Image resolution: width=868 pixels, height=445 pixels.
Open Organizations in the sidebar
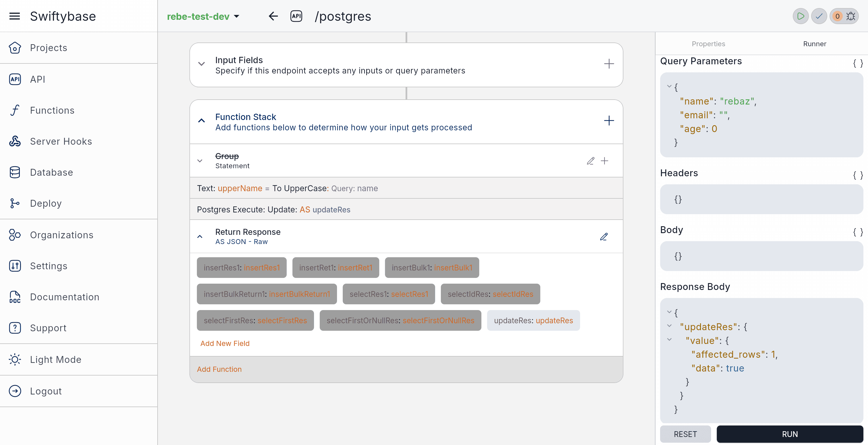coord(79,235)
